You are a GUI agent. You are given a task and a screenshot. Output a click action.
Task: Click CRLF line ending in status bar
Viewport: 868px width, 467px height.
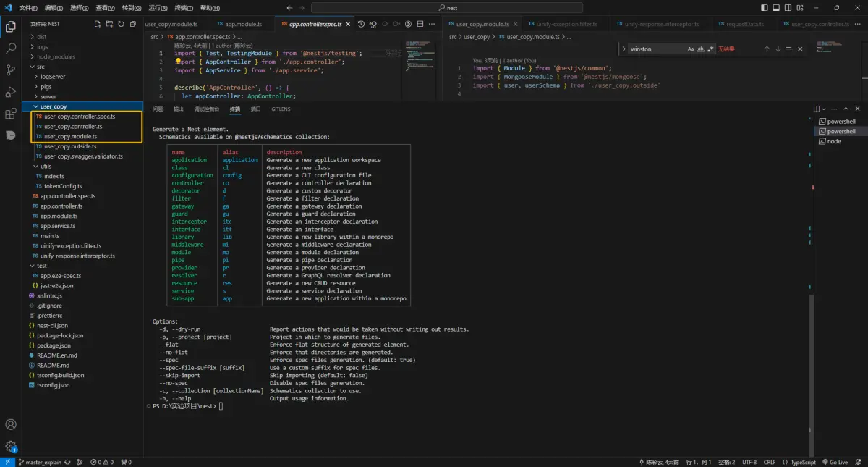769,462
